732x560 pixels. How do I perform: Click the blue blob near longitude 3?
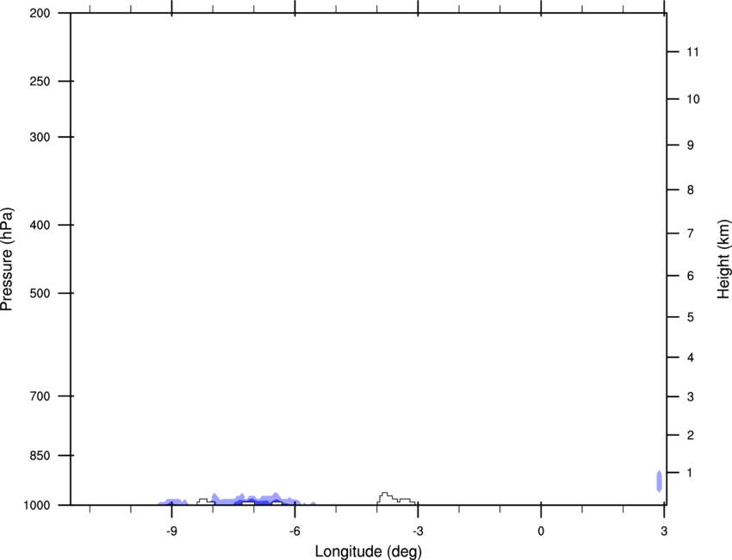click(659, 481)
